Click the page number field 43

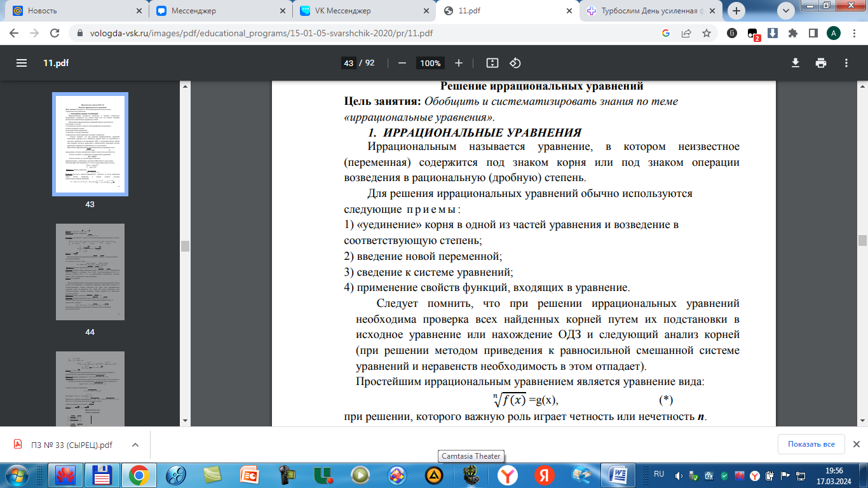point(348,63)
